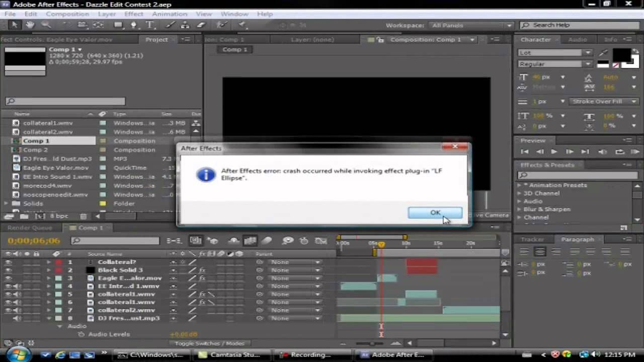Select the Clone Stamp tool
Image resolution: width=644 pixels, height=362 pixels.
[186, 25]
